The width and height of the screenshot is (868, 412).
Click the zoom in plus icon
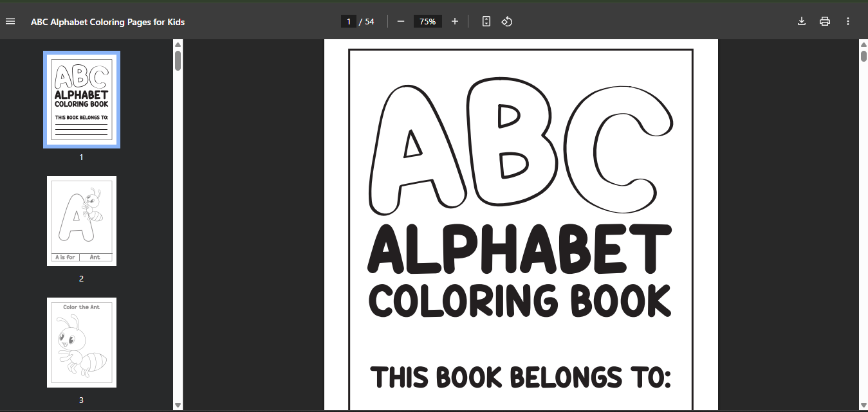point(455,21)
